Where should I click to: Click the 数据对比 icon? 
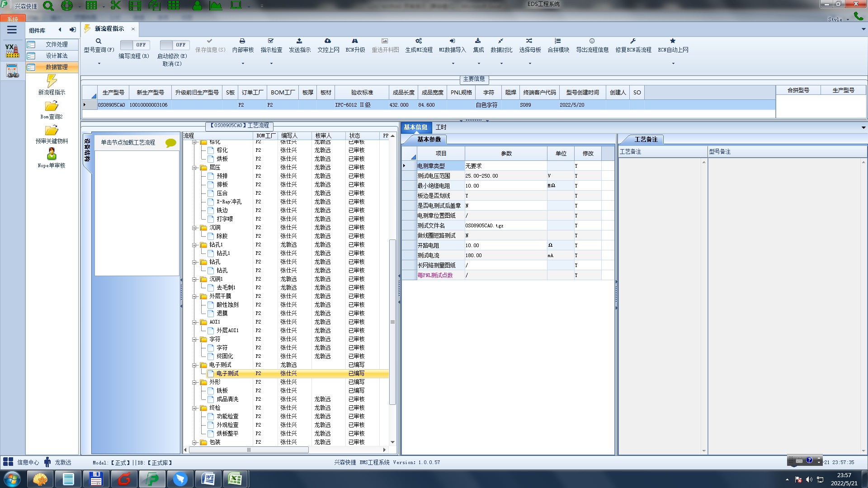[501, 41]
